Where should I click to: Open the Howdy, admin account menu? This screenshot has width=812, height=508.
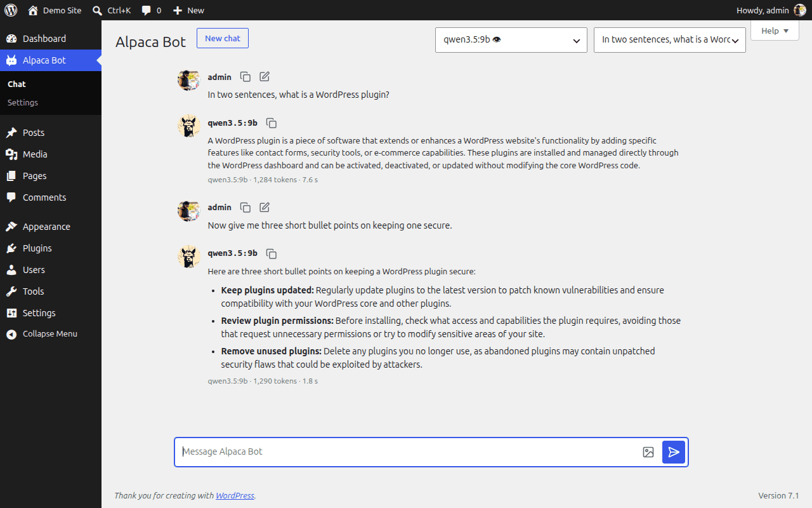(x=771, y=10)
